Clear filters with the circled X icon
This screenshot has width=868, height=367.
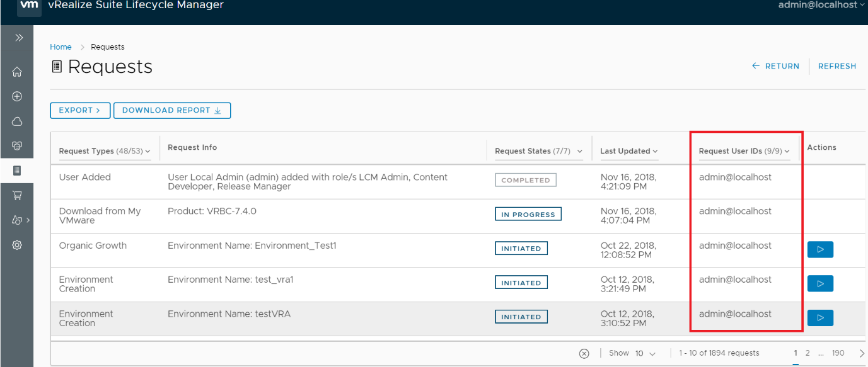(x=584, y=353)
